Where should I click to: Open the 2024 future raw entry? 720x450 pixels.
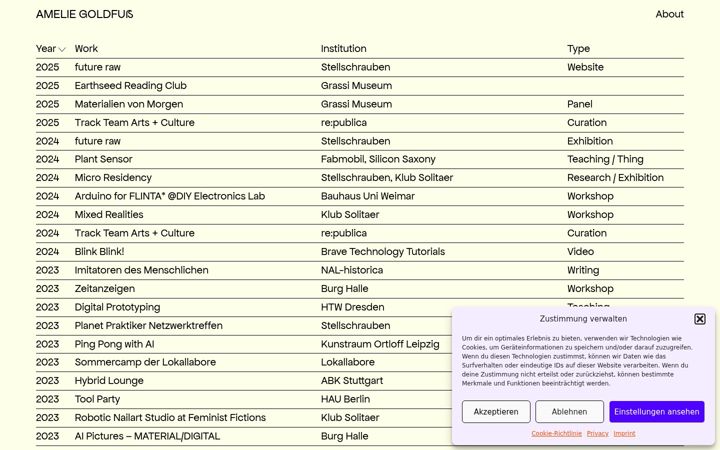click(97, 141)
